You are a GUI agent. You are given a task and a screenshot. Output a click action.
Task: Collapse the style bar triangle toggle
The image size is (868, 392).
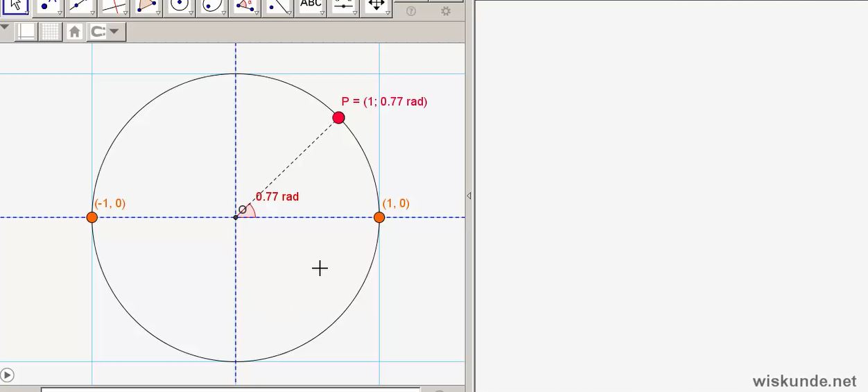coord(5,28)
